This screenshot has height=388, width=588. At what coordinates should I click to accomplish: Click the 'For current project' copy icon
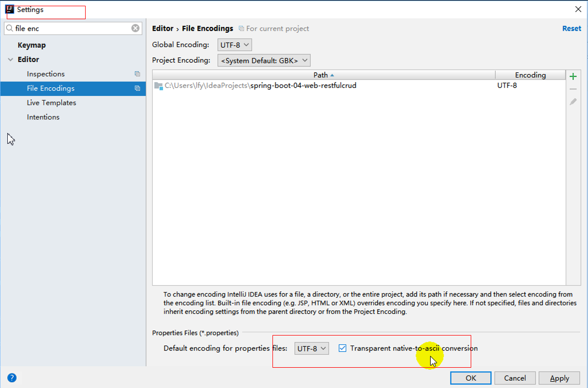click(x=241, y=29)
